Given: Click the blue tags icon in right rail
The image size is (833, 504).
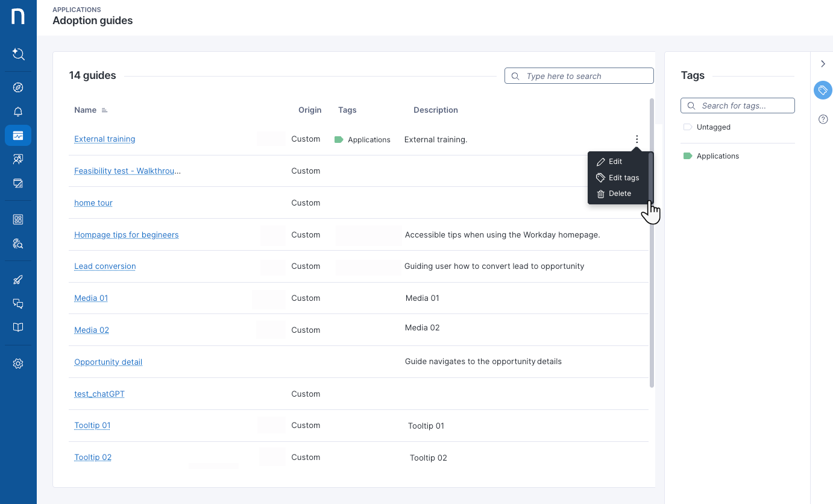Looking at the screenshot, I should (823, 90).
